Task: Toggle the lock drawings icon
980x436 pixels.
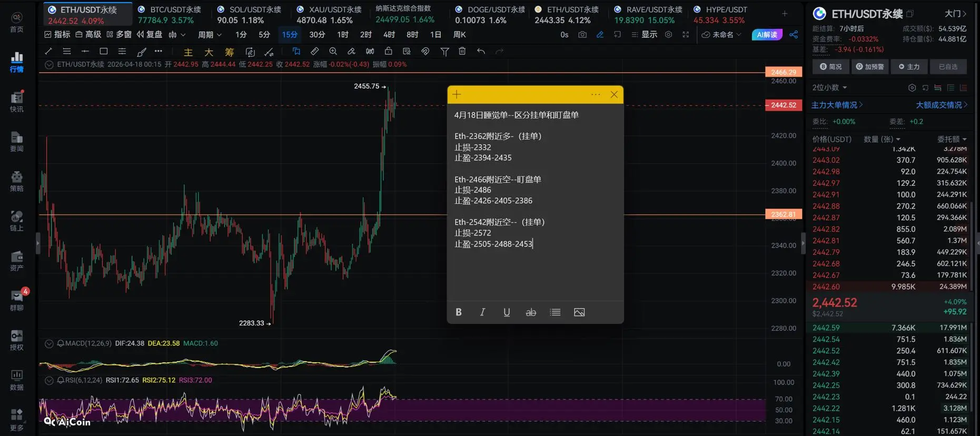Action: (x=388, y=51)
